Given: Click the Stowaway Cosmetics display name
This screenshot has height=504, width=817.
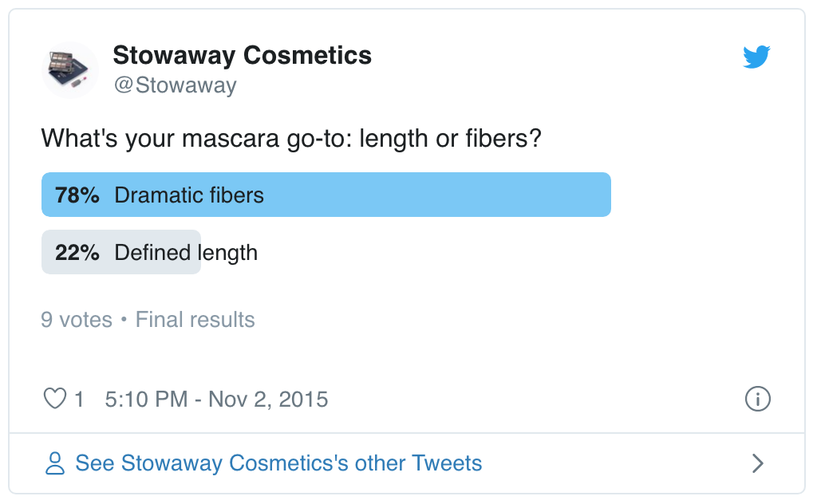Looking at the screenshot, I should pyautogui.click(x=242, y=56).
